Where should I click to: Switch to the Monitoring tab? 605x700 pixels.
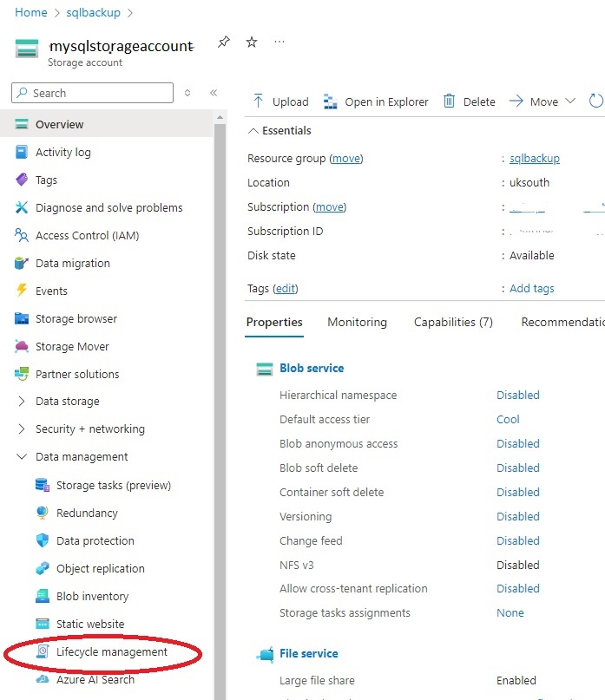coord(357,322)
